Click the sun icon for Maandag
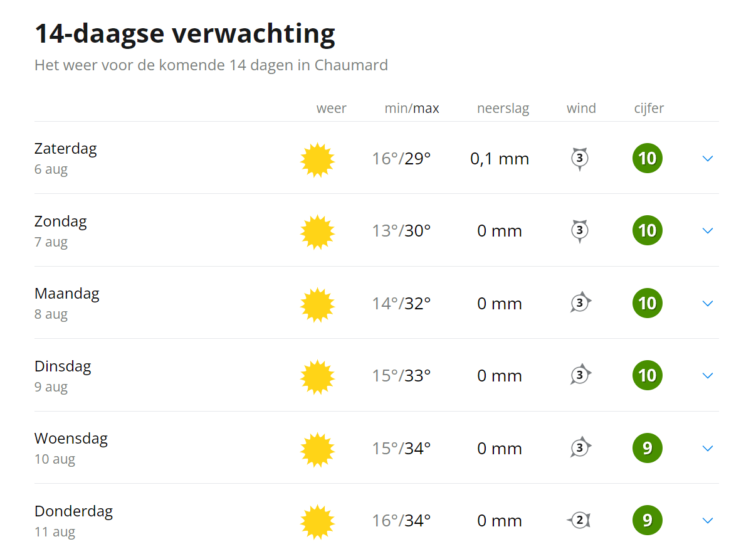The image size is (756, 549). (317, 304)
